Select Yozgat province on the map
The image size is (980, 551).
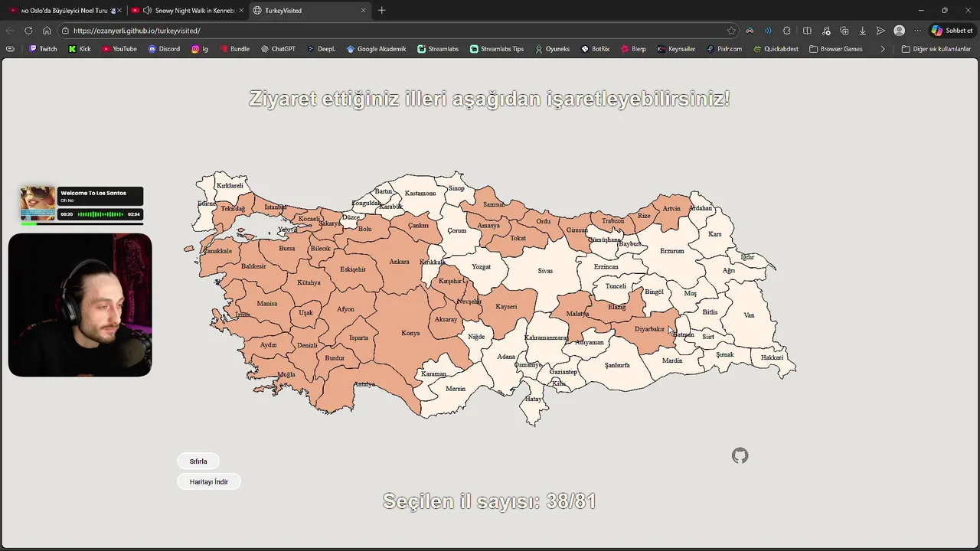tap(481, 267)
